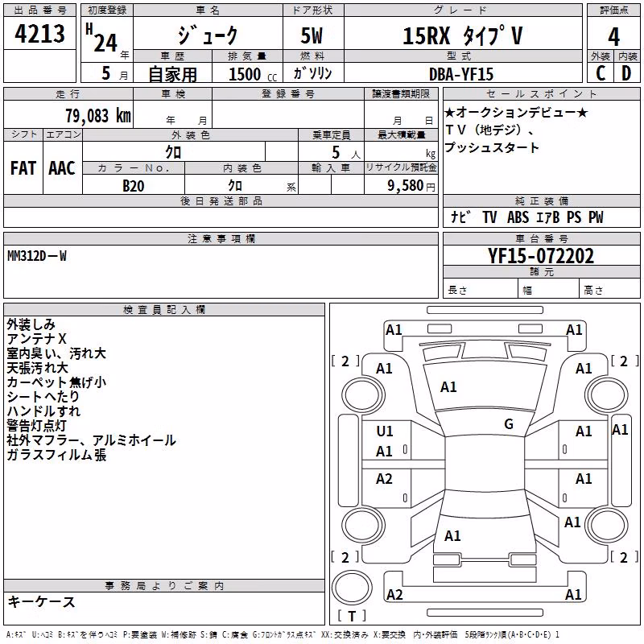
Task: Click the model code DBA-YF15
Action: (460, 74)
